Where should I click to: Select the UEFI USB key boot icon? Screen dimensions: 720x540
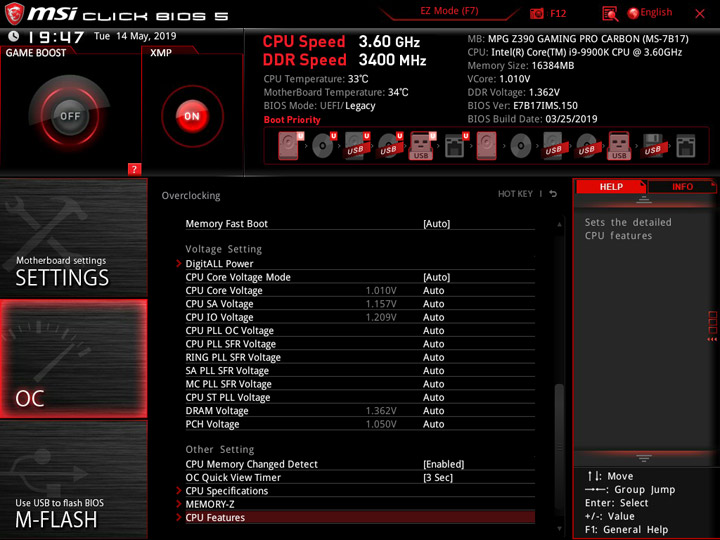422,146
